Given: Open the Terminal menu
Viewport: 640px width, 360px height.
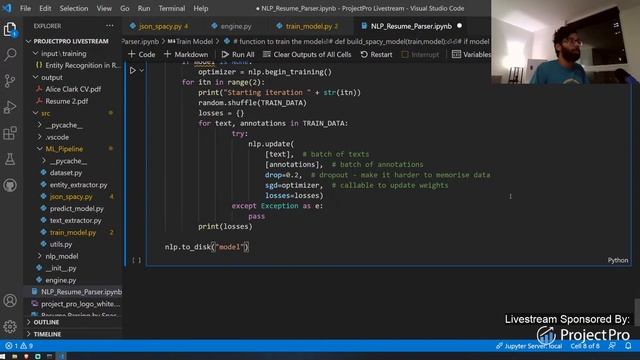Looking at the screenshot, I should [x=171, y=8].
